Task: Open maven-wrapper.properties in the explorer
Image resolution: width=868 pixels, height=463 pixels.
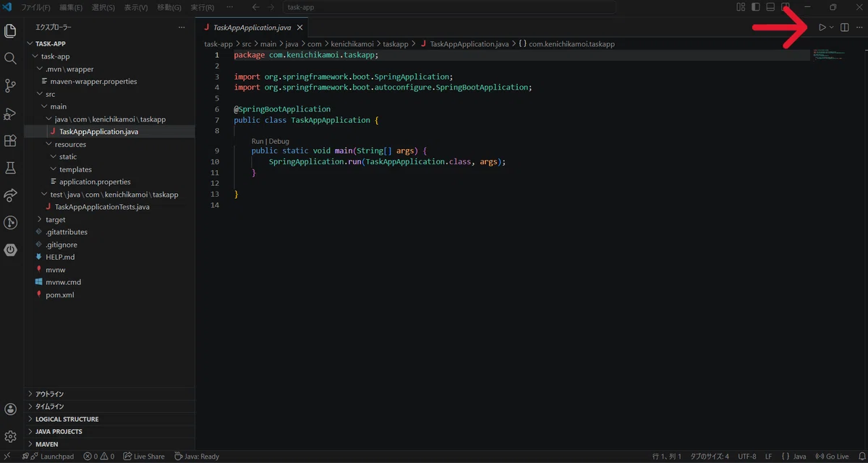Action: point(109,81)
